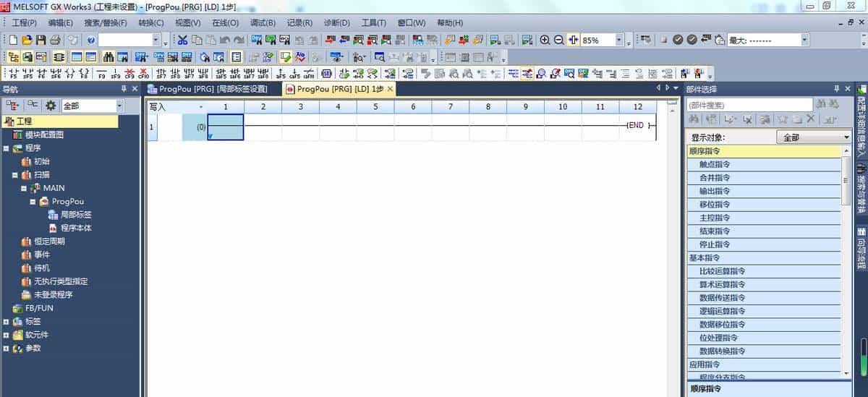Open the 编辑(E) menu
Image resolution: width=868 pixels, height=397 pixels.
pyautogui.click(x=60, y=22)
